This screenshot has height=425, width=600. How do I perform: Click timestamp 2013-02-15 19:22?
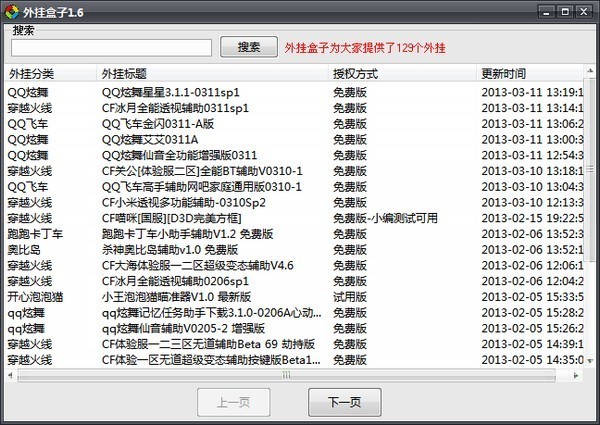click(x=532, y=218)
